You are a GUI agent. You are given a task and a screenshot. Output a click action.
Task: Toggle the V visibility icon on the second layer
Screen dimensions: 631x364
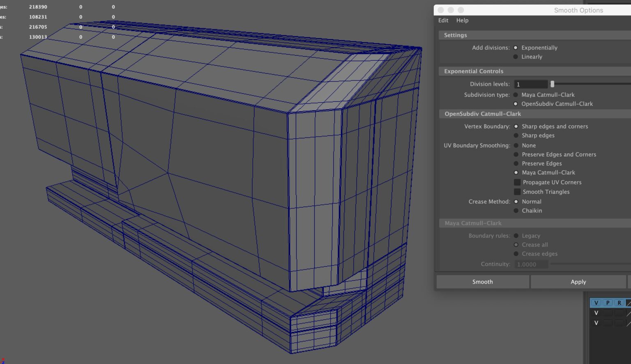click(596, 323)
